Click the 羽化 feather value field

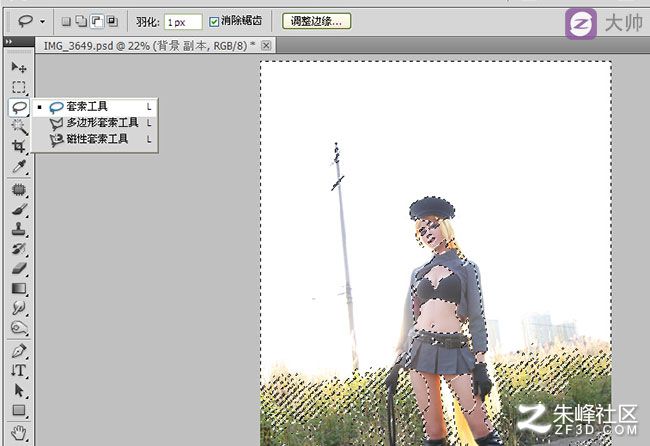(x=183, y=22)
